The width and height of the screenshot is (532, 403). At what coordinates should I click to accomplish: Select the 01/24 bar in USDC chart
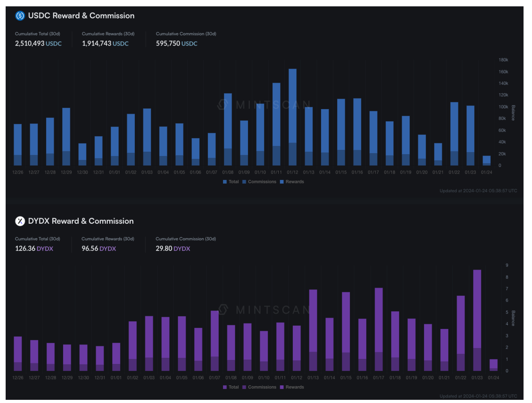point(486,161)
